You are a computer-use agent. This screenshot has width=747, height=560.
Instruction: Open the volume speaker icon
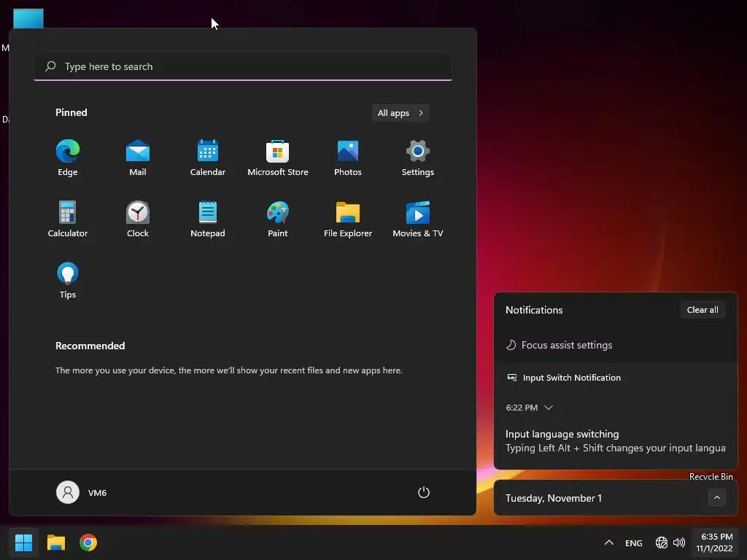[x=679, y=542]
